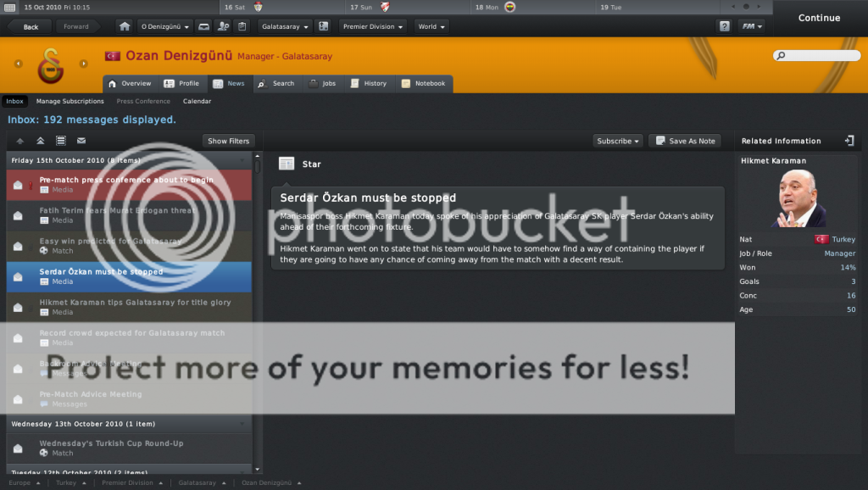Open the Jobs tab
This screenshot has height=490, width=868.
(x=322, y=84)
